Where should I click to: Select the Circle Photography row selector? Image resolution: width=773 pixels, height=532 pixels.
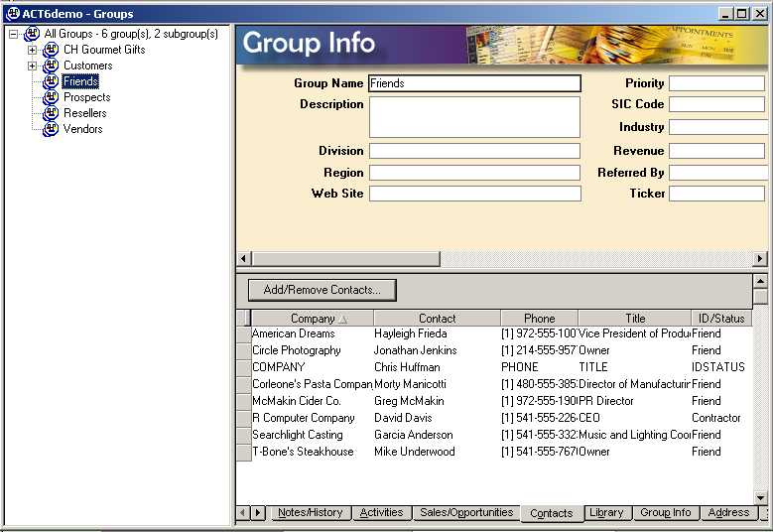[x=243, y=350]
